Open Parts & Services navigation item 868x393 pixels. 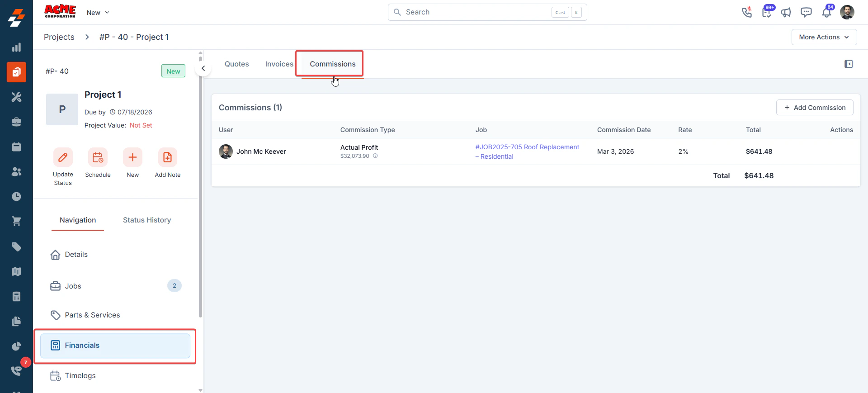pyautogui.click(x=115, y=315)
